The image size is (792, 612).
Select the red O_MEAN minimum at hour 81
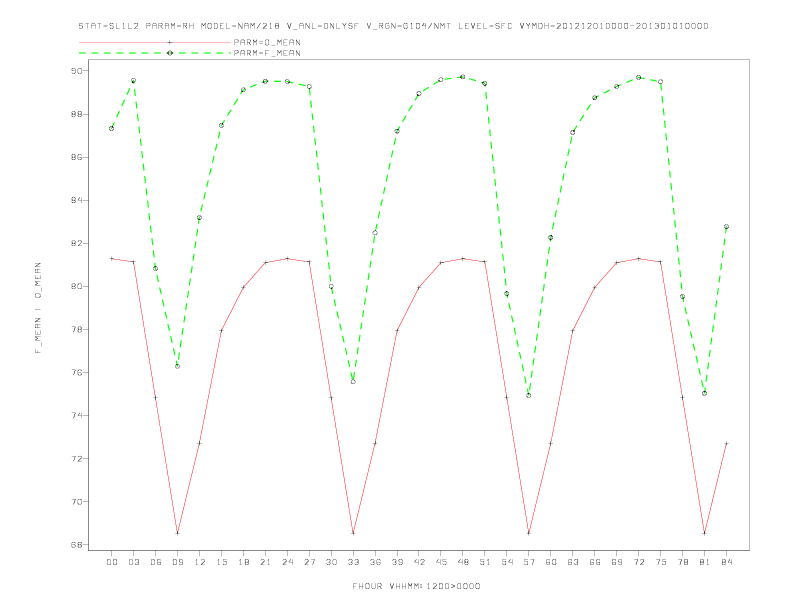[705, 533]
